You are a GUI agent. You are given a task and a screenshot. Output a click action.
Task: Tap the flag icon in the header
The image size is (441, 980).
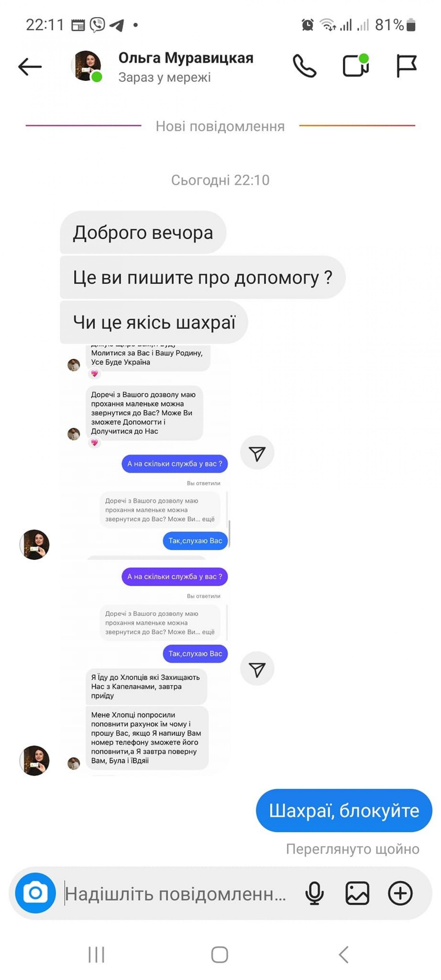pos(406,66)
